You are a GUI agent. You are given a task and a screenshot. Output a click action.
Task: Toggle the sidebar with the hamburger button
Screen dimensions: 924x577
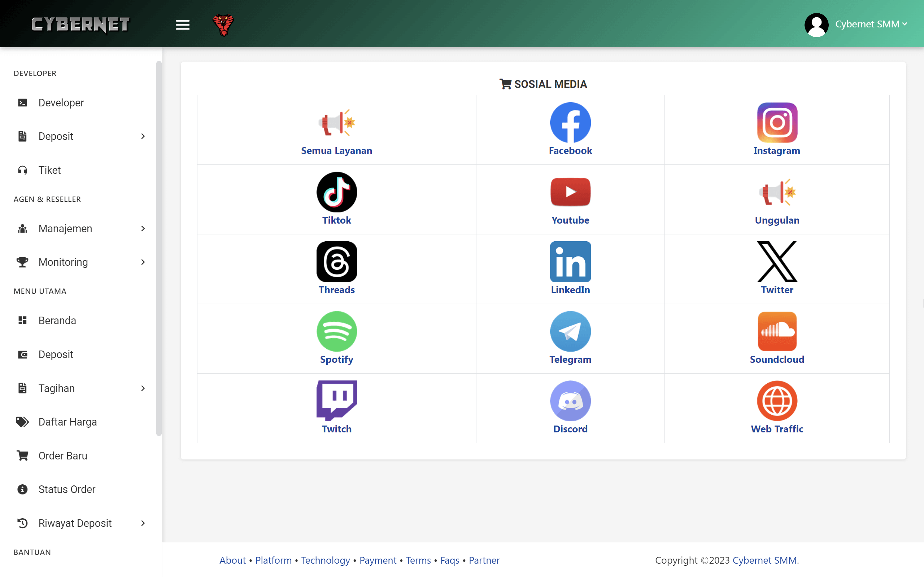[x=183, y=25]
